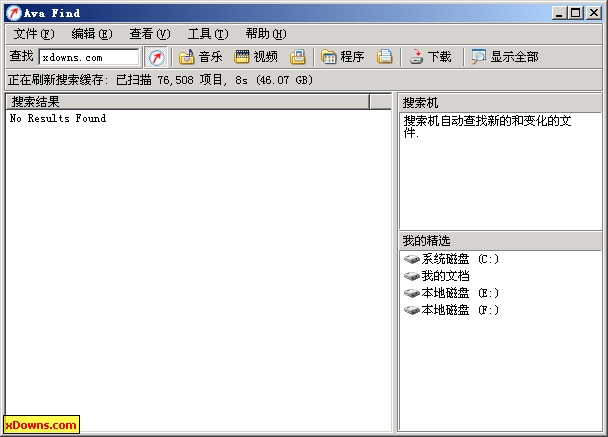This screenshot has height=437, width=608.
Task: Click the 查找 search field containing xdowns.com
Action: click(x=89, y=57)
